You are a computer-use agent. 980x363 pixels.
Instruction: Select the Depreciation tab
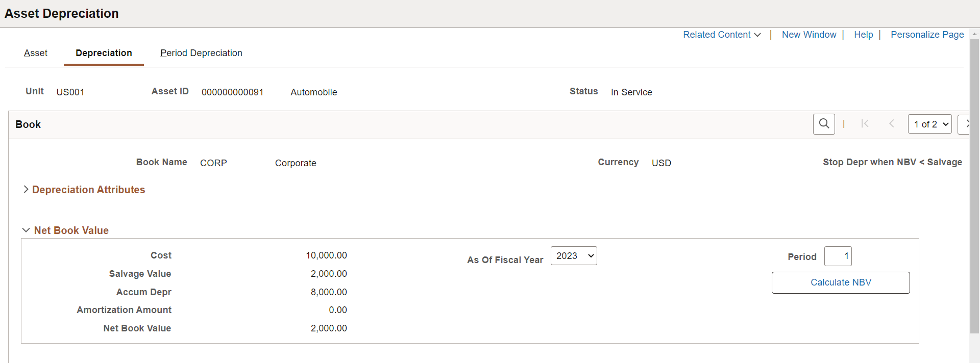[x=104, y=53]
